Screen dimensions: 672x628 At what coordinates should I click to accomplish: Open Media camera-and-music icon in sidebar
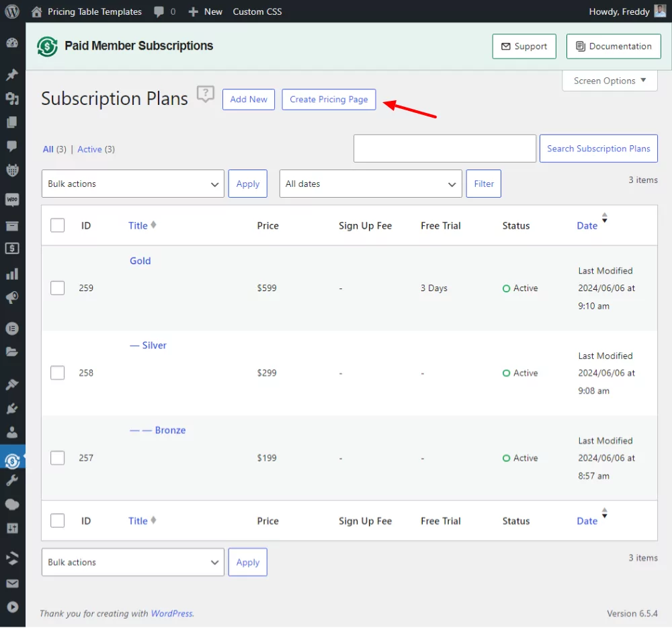pyautogui.click(x=12, y=99)
